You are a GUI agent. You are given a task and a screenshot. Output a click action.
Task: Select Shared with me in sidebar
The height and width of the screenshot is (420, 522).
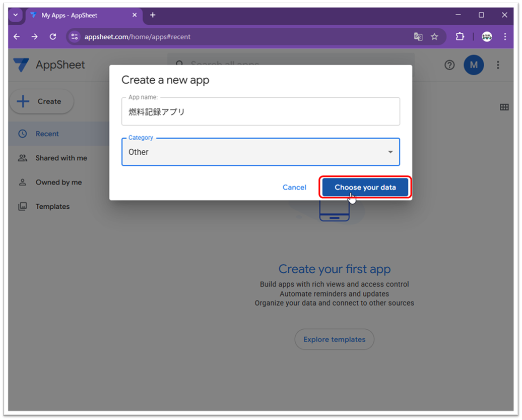(61, 158)
